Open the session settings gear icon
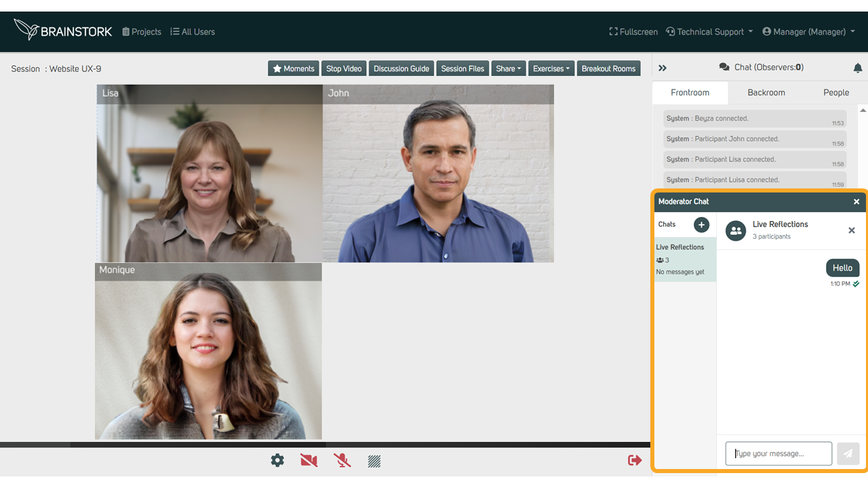This screenshot has height=488, width=868. [x=277, y=460]
